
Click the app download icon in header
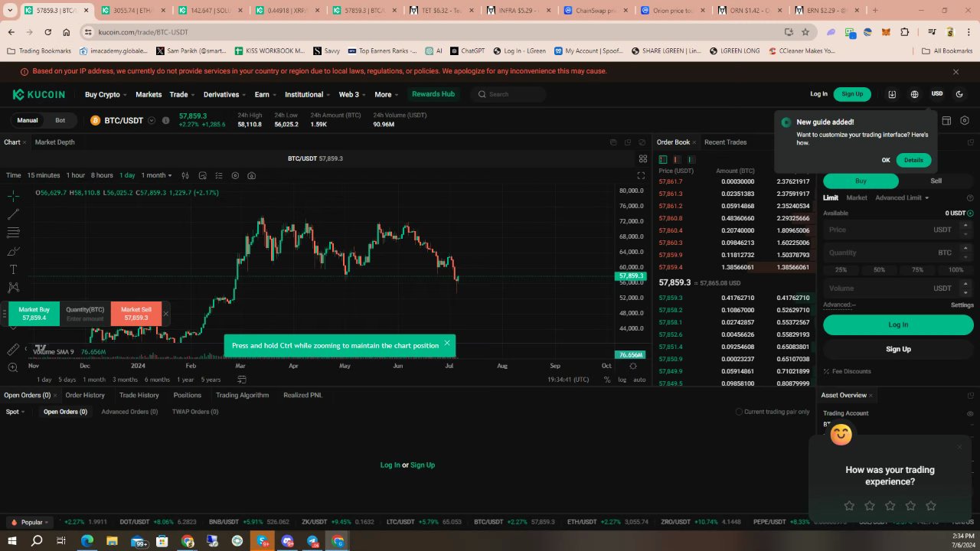tap(892, 94)
